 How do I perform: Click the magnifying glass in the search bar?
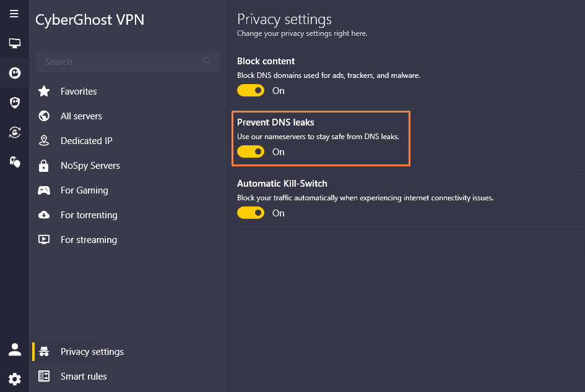(x=207, y=61)
